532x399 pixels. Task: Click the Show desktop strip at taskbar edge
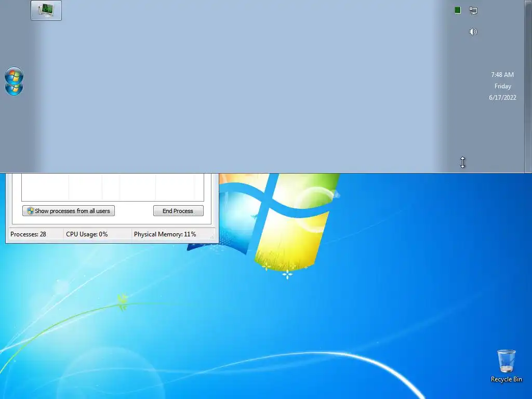point(528,86)
